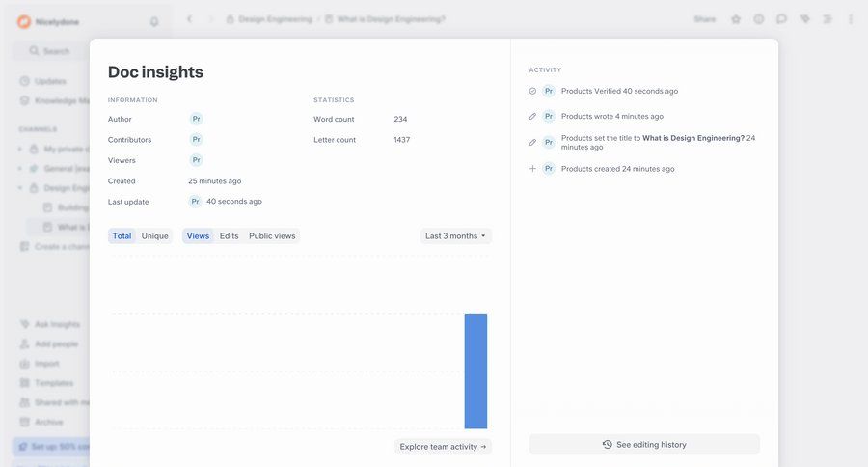The width and height of the screenshot is (868, 467).
Task: Click the notification bell icon
Action: 154,21
